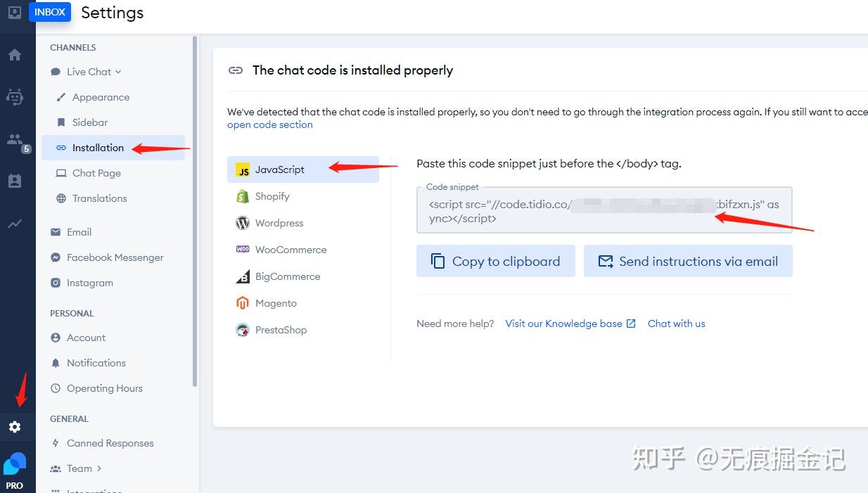The image size is (868, 493).
Task: Open Canned Responses settings
Action: tap(110, 443)
